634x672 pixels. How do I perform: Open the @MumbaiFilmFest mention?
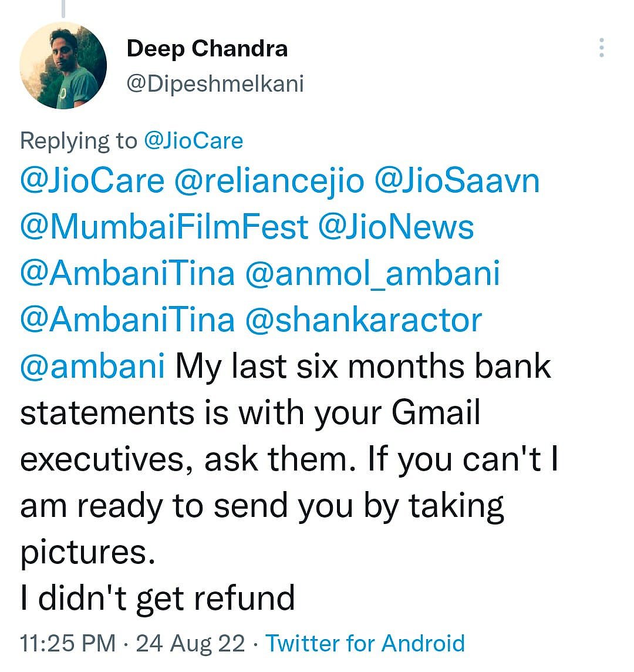pyautogui.click(x=164, y=227)
